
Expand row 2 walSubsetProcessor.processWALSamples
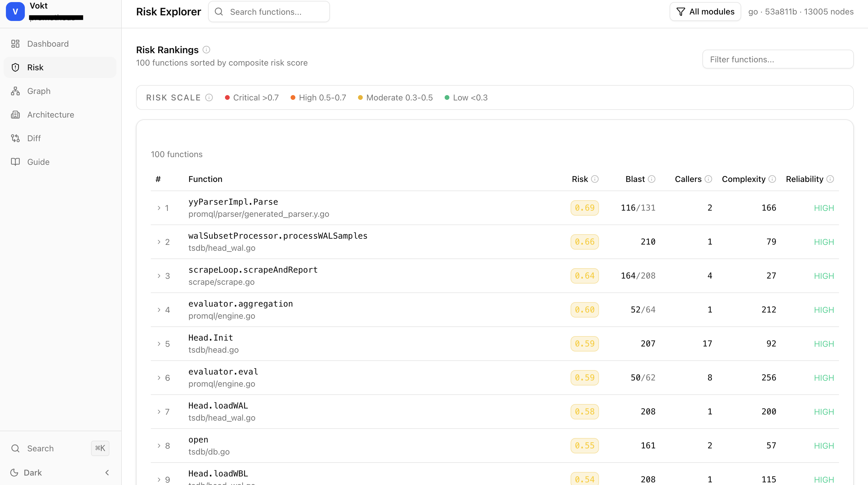pos(159,242)
